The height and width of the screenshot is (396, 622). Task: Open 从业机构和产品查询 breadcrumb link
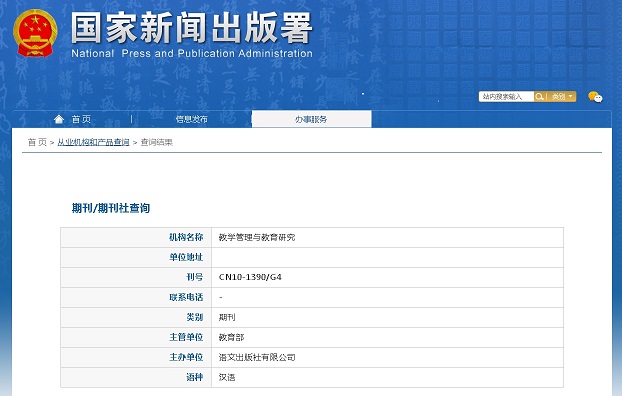93,142
